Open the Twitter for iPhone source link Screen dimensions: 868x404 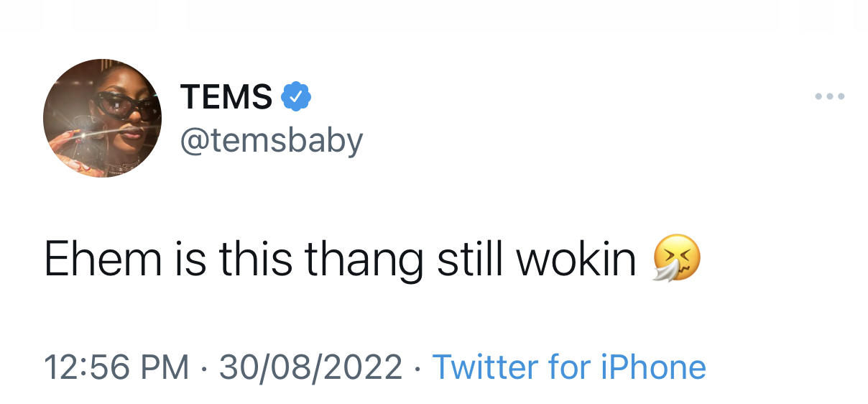(x=569, y=367)
